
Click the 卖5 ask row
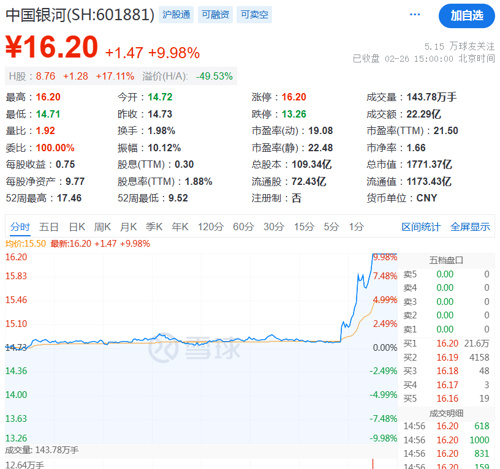point(446,274)
